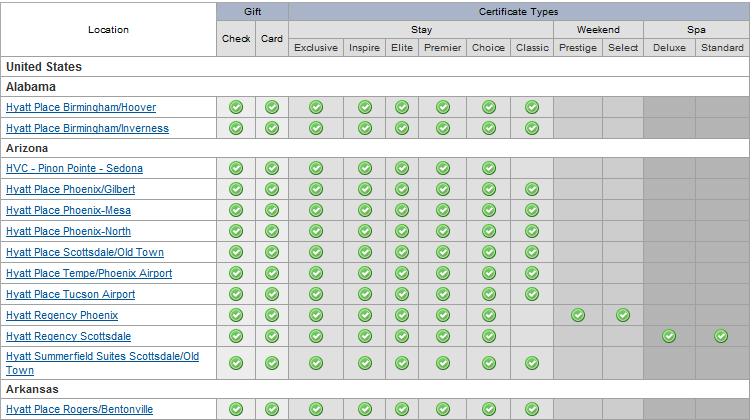Click Classic checkmark for Summerfield Suites Scottsdale

532,363
